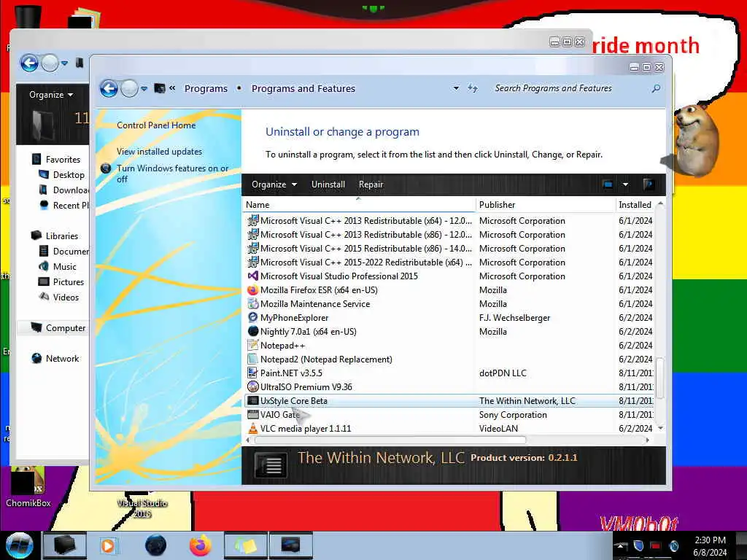Open Firefox from the taskbar
This screenshot has width=747, height=560.
[201, 545]
